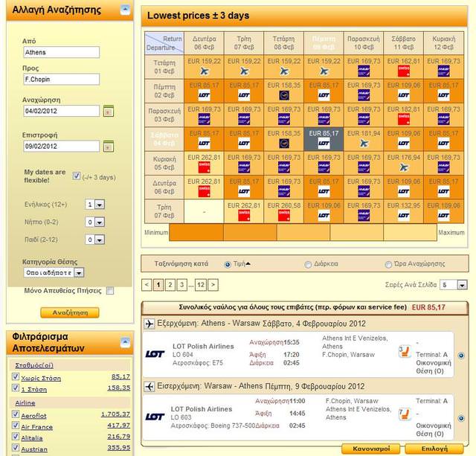The image size is (476, 456).
Task: Select the highlighted EUR 85,17 Saturday-Thursday fare cell
Action: coord(324,138)
